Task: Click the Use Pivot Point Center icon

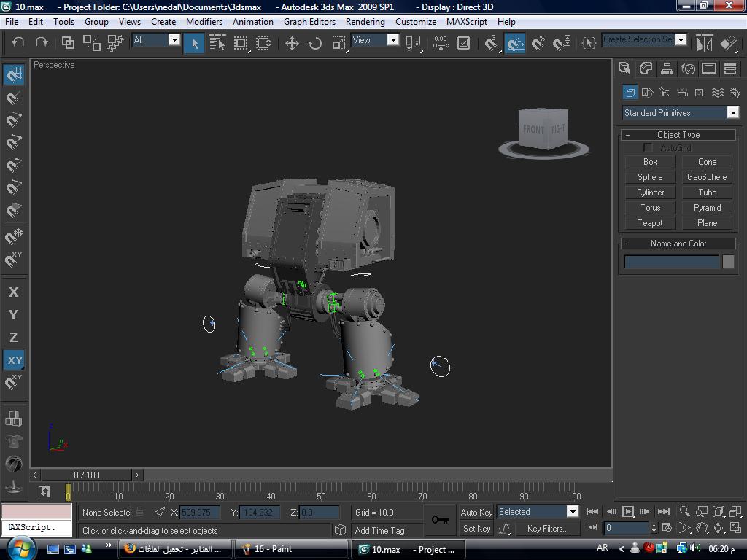Action: click(x=413, y=43)
